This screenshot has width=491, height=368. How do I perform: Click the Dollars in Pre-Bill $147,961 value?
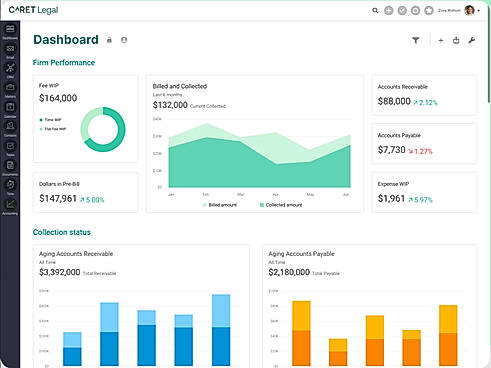pos(58,198)
